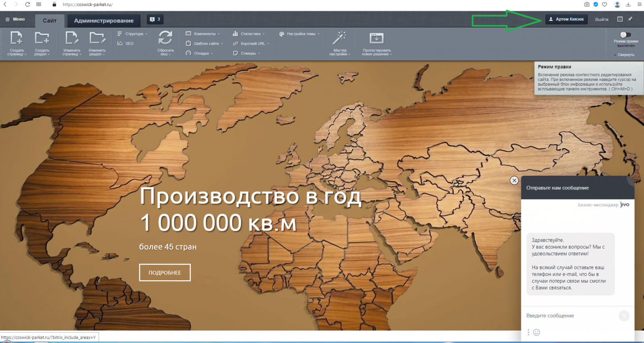Open the emoji picker in chat
This screenshot has height=343, width=644.
pos(536,332)
